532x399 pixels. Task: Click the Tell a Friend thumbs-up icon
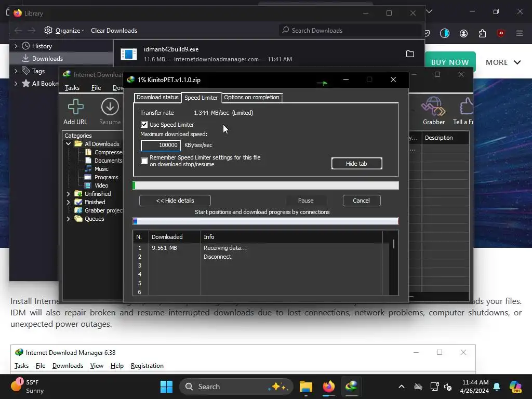pos(467,106)
